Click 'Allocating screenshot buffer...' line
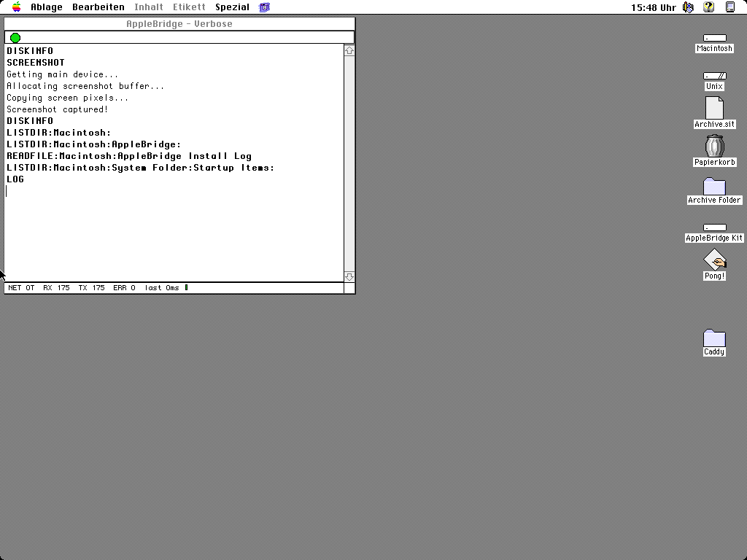Screen dimensions: 747x560 pos(85,86)
